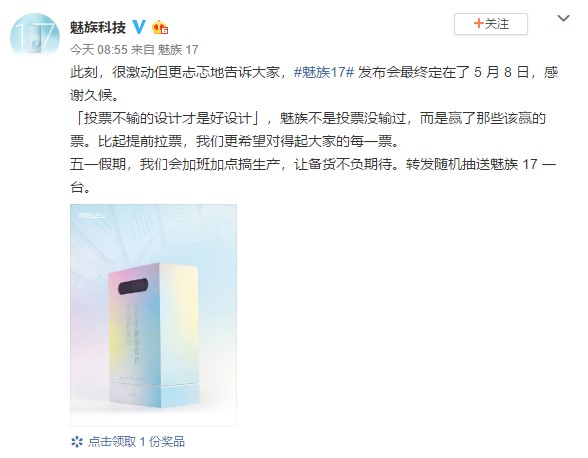
Task: Enlarge the gradient ballot box poster image
Action: point(153,315)
